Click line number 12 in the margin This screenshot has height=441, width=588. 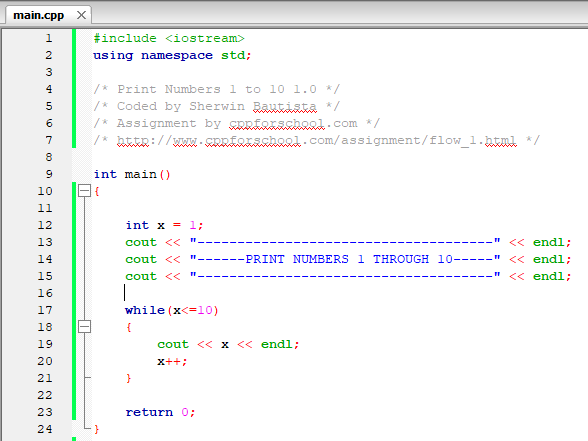pos(45,225)
